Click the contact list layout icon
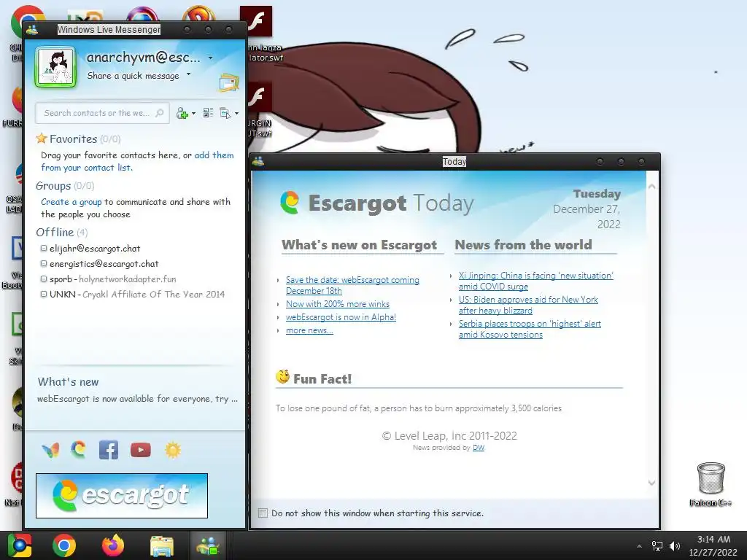 pyautogui.click(x=208, y=113)
